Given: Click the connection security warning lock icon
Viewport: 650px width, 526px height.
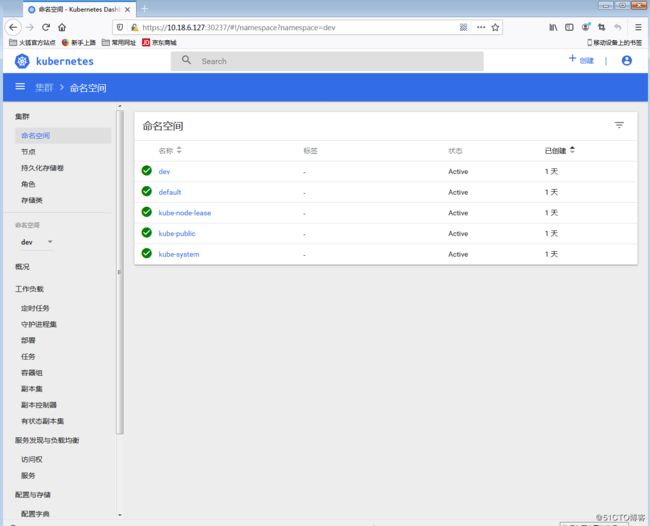Looking at the screenshot, I should coord(134,27).
